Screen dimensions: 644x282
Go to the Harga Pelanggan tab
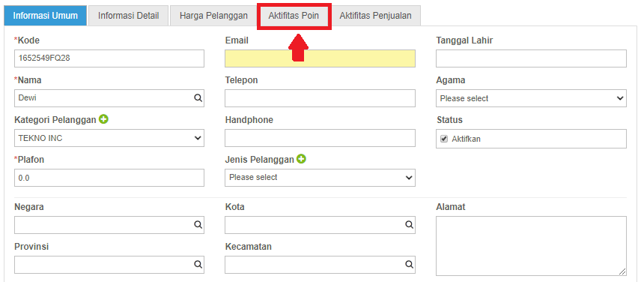coord(213,16)
